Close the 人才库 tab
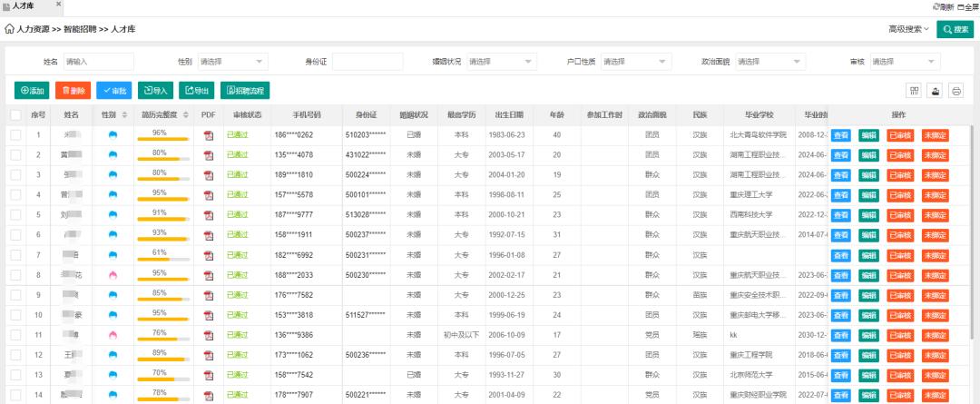The height and width of the screenshot is (404, 980). [59, 4]
